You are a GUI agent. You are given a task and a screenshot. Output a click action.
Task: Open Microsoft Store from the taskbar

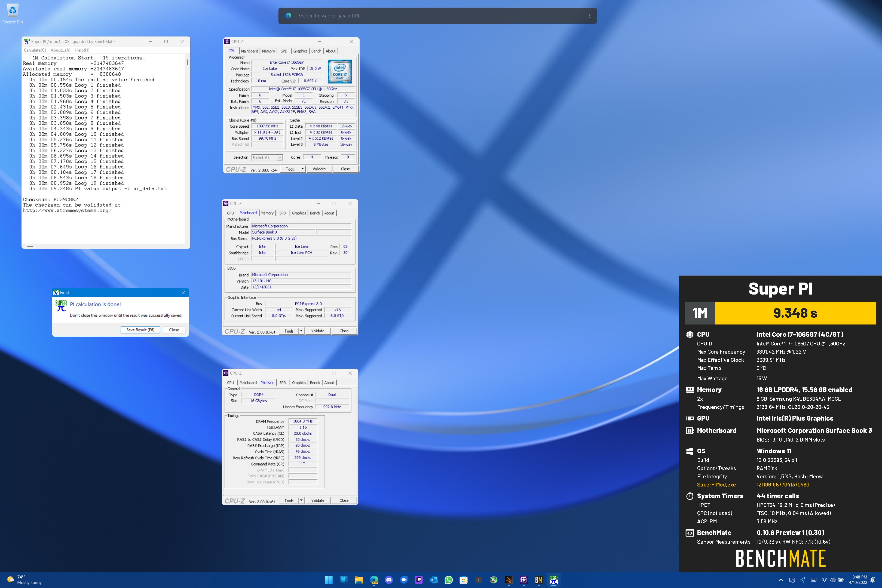coord(464,580)
